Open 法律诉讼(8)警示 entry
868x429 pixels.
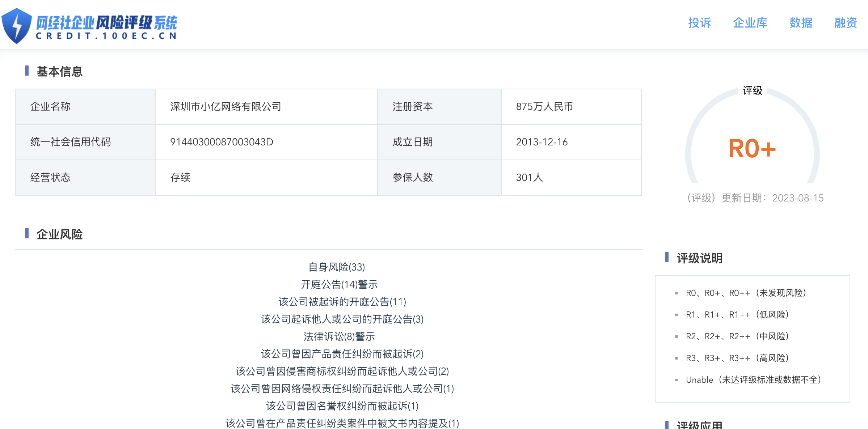click(x=339, y=336)
